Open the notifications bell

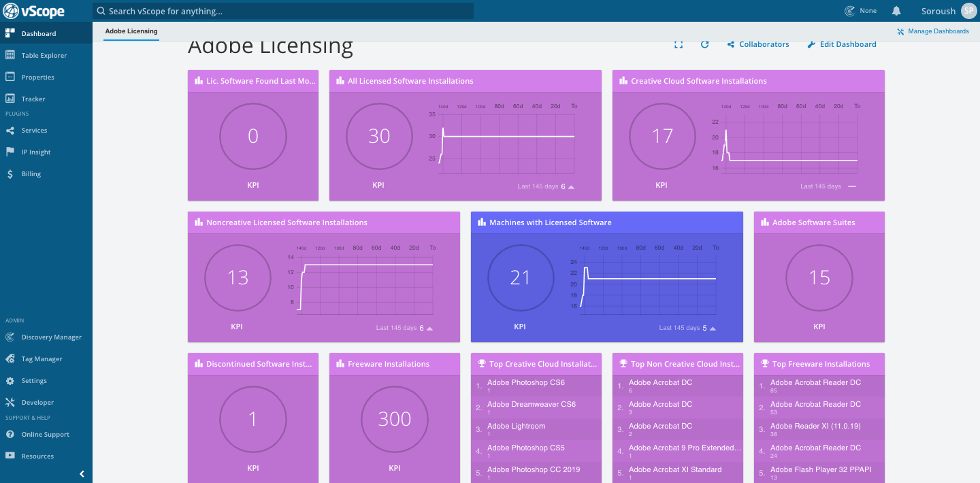pyautogui.click(x=896, y=11)
